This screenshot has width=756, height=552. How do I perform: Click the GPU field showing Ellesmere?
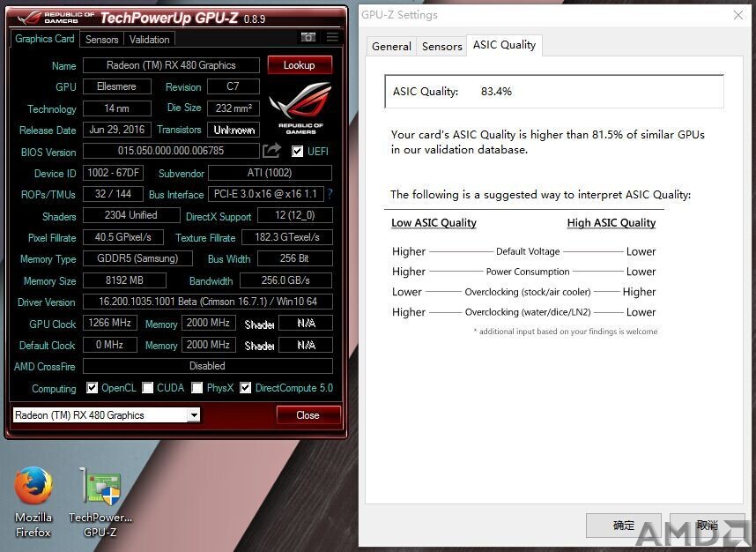coord(116,86)
